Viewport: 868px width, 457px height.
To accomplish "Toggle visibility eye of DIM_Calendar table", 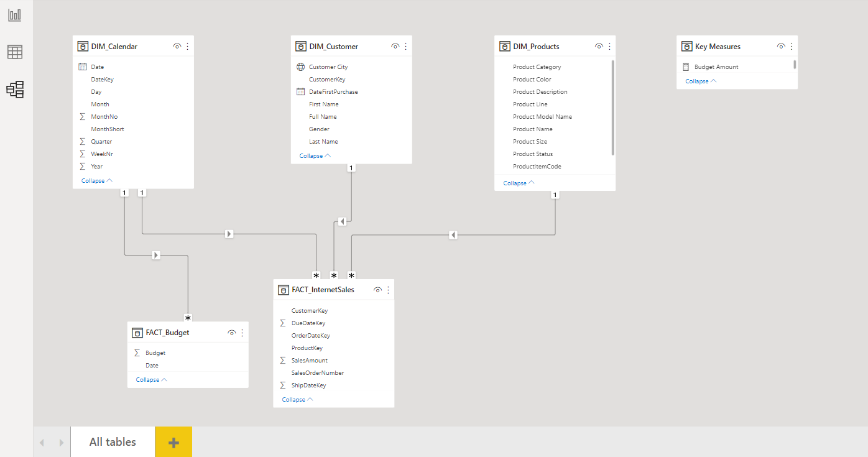I will click(177, 46).
